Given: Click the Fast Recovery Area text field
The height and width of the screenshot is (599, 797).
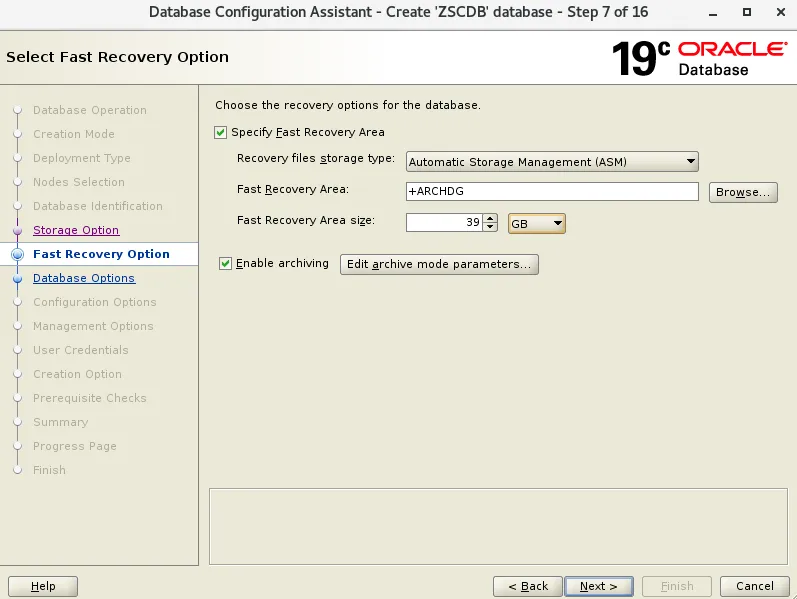Looking at the screenshot, I should click(x=552, y=191).
